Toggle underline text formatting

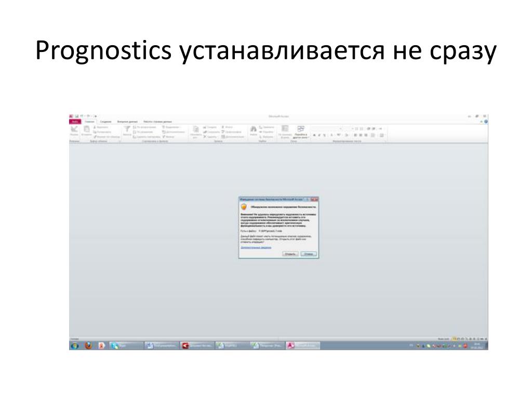(x=324, y=136)
